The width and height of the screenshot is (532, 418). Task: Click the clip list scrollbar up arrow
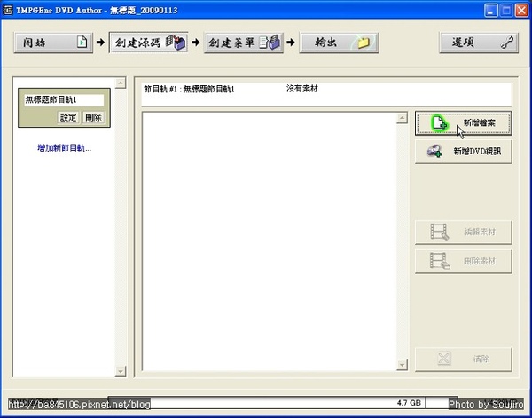[x=402, y=118]
